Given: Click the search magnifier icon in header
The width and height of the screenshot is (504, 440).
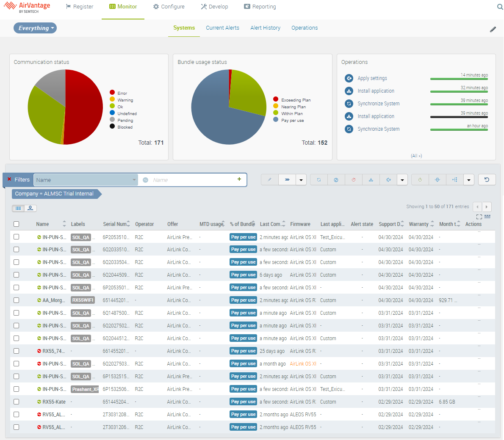Looking at the screenshot, I should (x=500, y=7).
